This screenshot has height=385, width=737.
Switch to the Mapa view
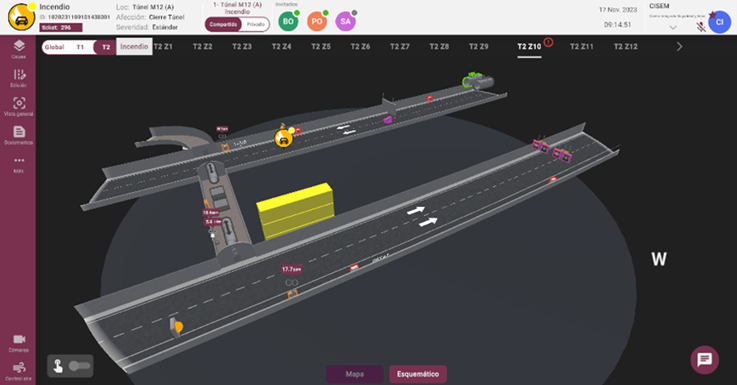coord(355,374)
